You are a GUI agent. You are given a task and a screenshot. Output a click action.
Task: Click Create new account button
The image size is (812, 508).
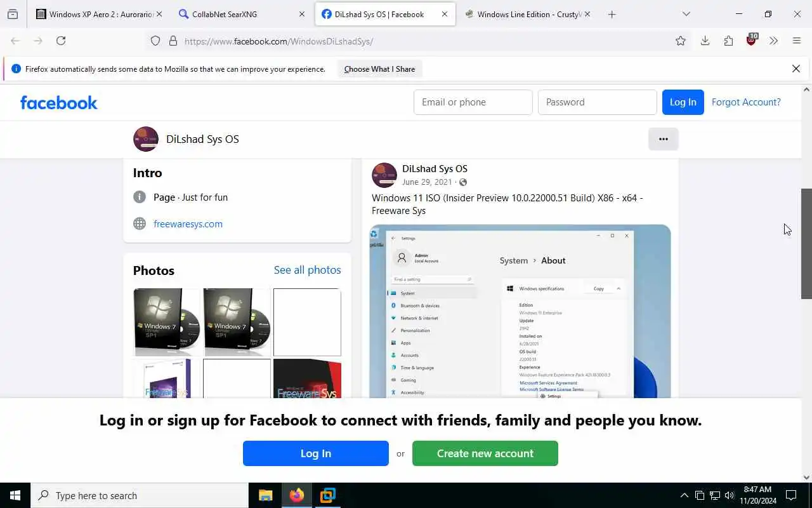point(485,453)
